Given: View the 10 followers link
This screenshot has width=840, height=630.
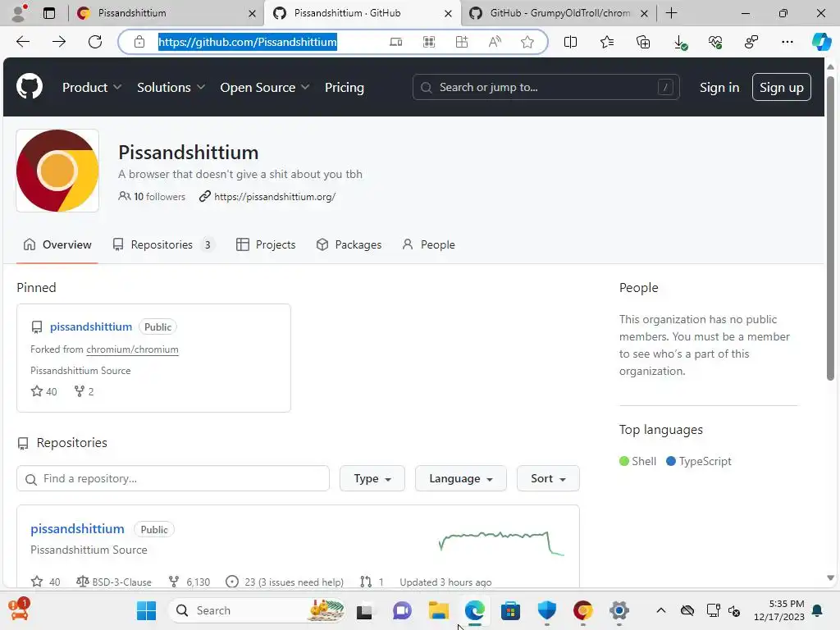Looking at the screenshot, I should 152,197.
